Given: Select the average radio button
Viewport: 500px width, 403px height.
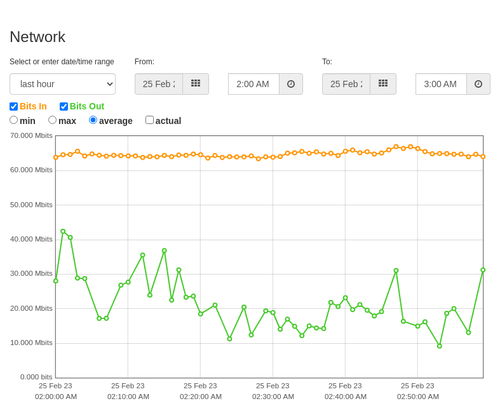Looking at the screenshot, I should [93, 120].
